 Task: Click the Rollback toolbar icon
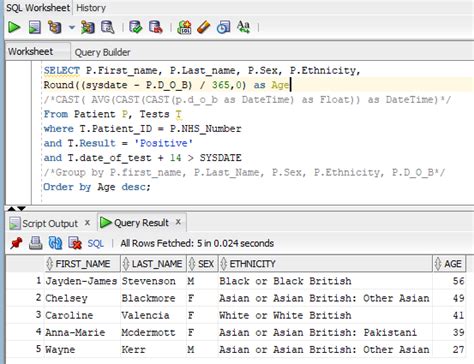(x=156, y=27)
